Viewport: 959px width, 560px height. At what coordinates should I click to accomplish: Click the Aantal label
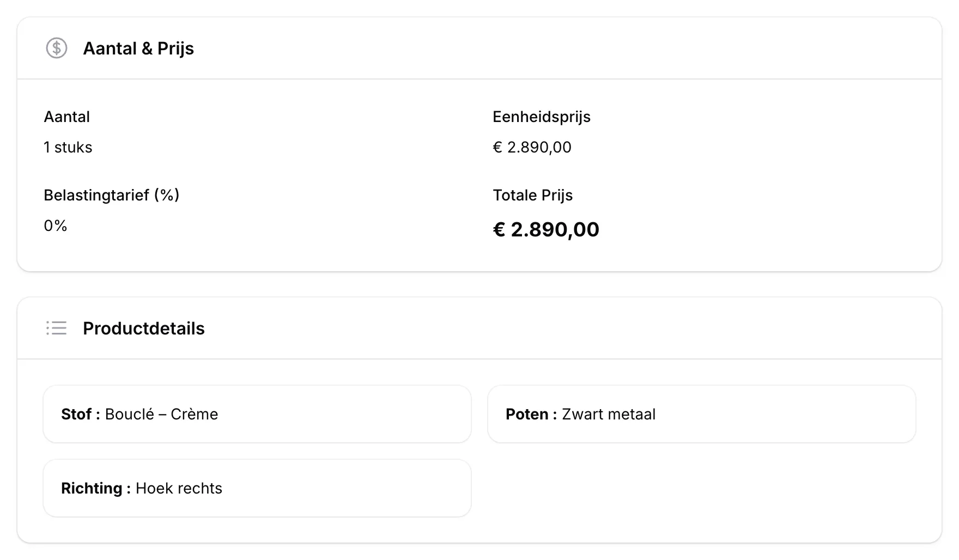click(67, 117)
